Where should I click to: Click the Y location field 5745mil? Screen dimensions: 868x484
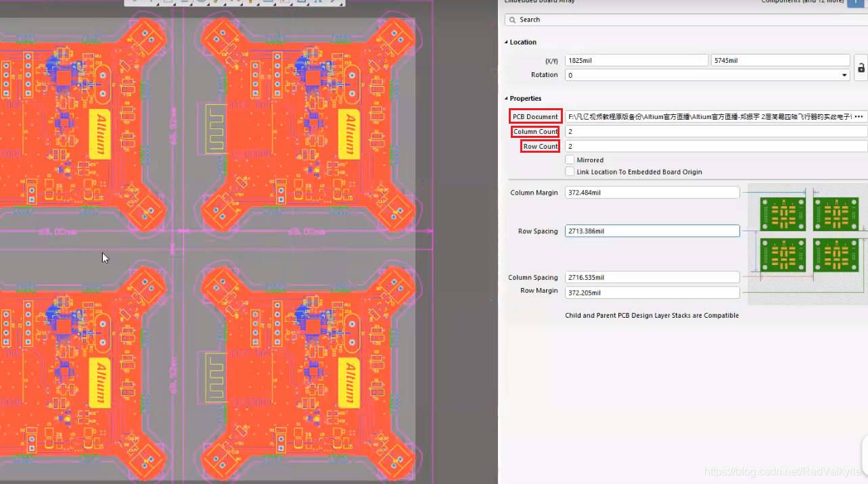[x=781, y=60]
